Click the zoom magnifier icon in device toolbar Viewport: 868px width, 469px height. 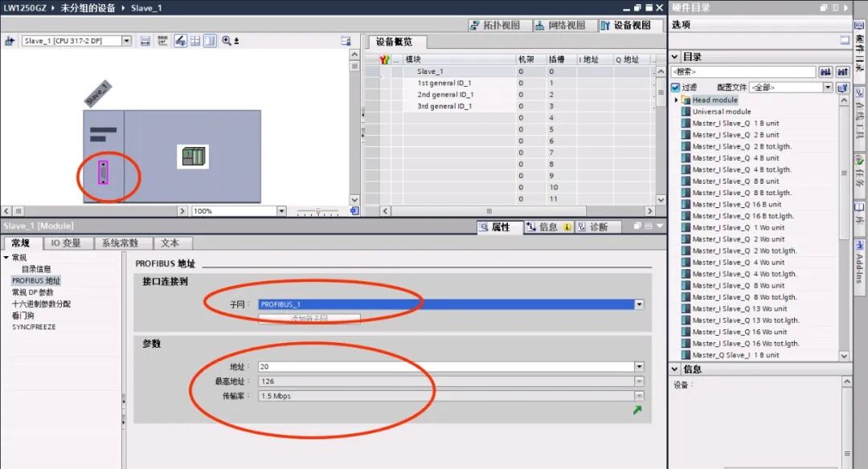pyautogui.click(x=227, y=41)
